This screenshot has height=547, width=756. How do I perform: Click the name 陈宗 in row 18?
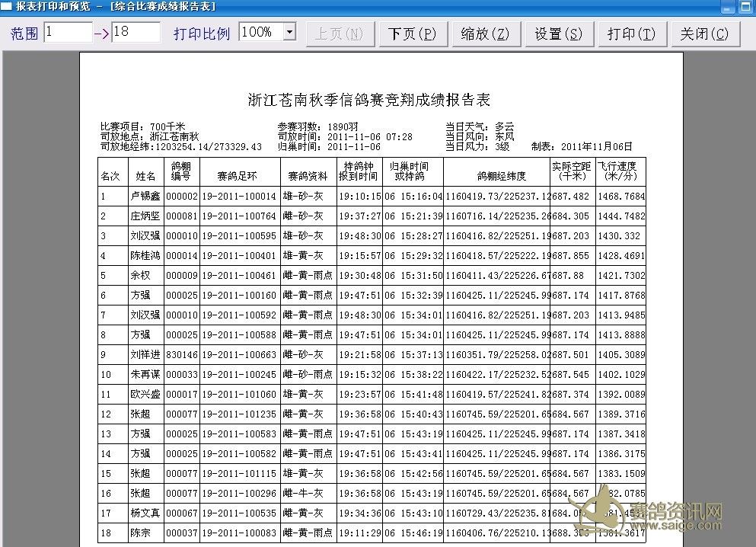pos(140,533)
